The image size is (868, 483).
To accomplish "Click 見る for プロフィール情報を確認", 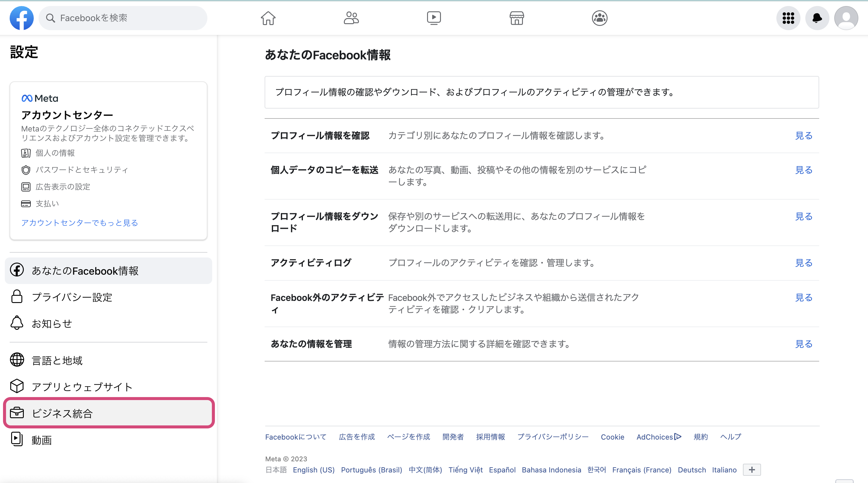I will (804, 136).
